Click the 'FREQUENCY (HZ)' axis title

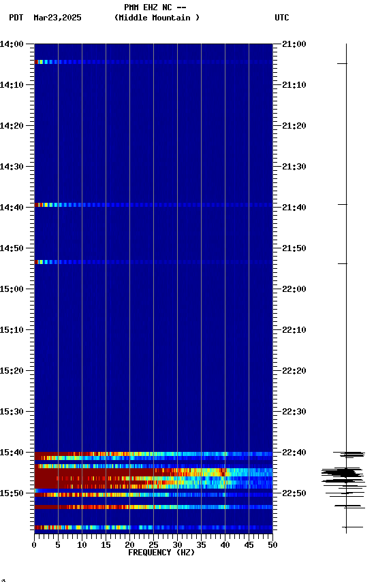(161, 553)
